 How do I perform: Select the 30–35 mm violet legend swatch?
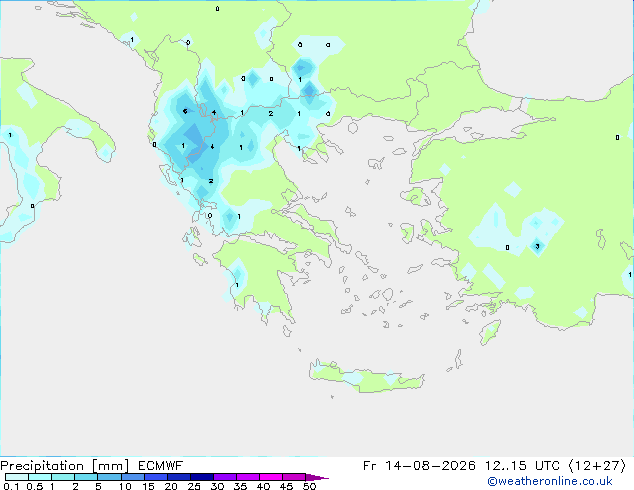[x=225, y=477]
